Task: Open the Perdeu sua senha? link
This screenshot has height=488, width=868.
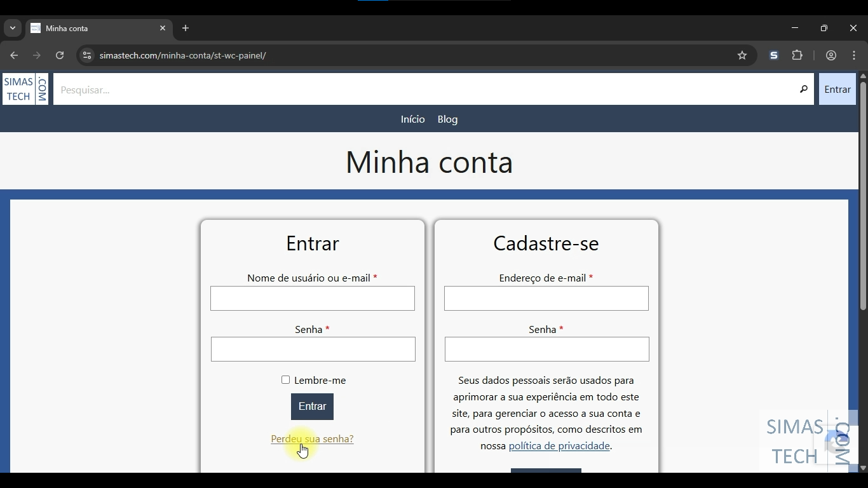Action: click(x=312, y=438)
